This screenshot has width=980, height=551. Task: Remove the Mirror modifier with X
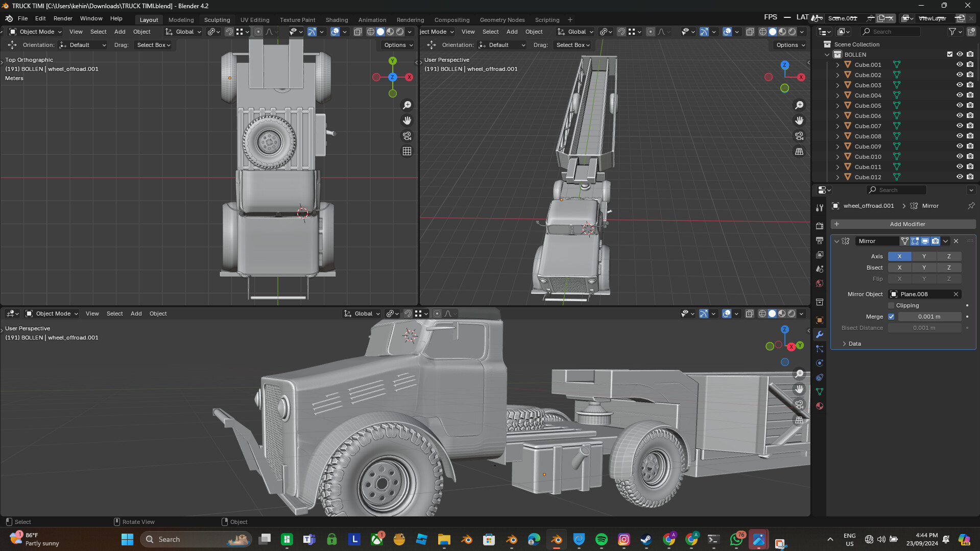pyautogui.click(x=955, y=241)
